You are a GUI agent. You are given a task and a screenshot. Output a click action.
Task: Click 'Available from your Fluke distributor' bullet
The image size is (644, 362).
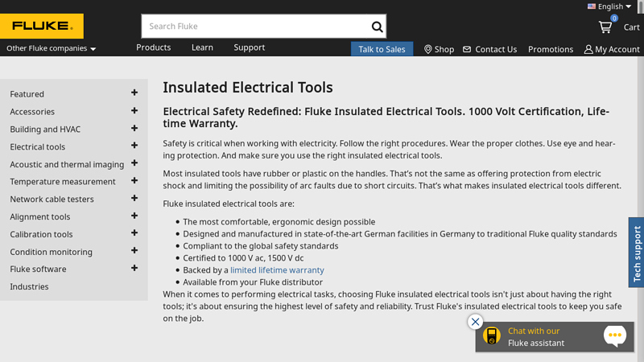pyautogui.click(x=253, y=282)
